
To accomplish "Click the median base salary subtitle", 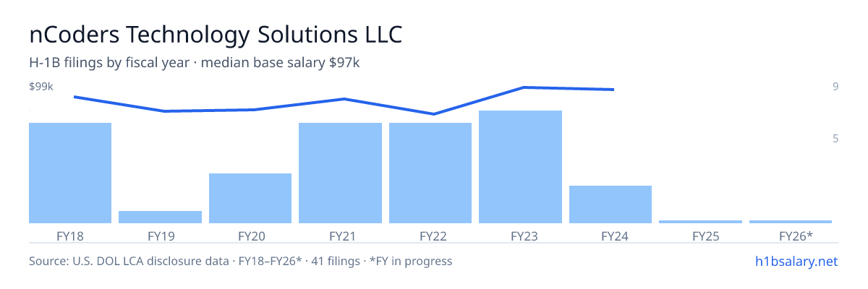I will [x=280, y=63].
